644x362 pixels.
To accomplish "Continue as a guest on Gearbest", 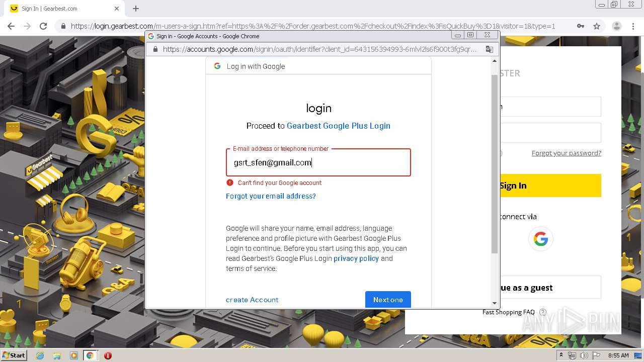I will tap(550, 288).
